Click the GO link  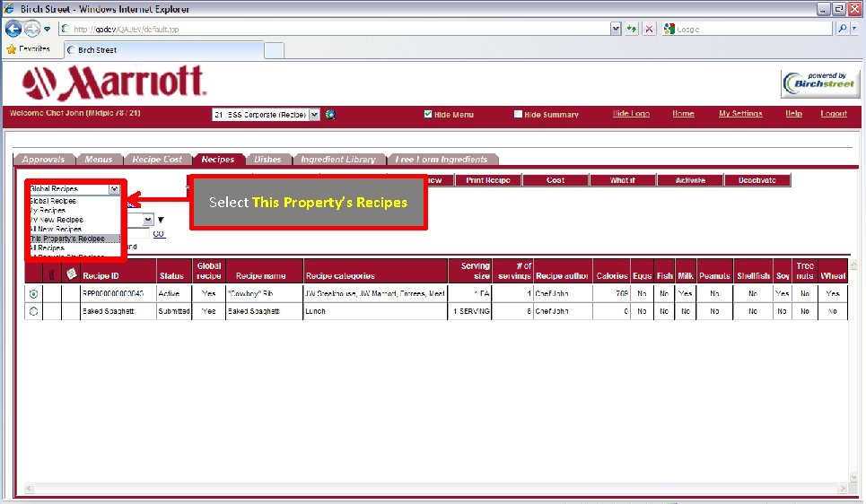click(159, 233)
